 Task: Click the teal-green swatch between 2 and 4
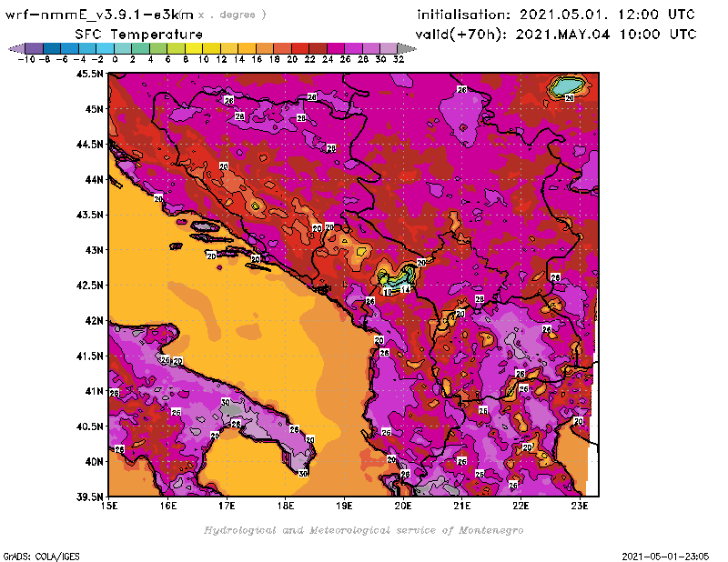point(141,48)
